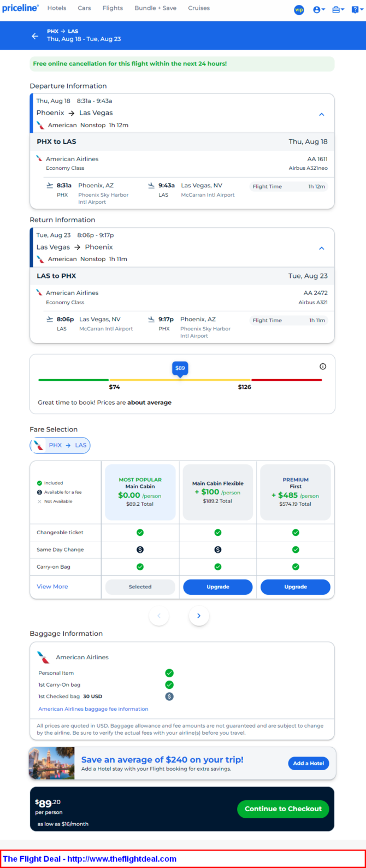Click the red high-price bar segment
The height and width of the screenshot is (868, 366).
pos(287,380)
